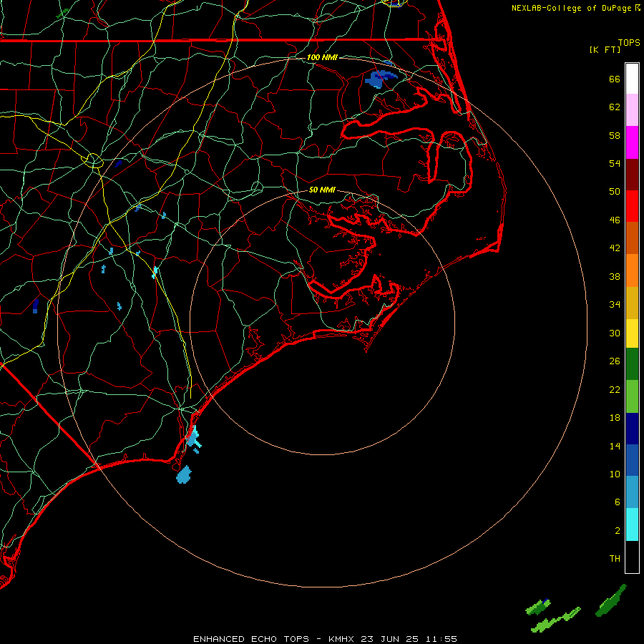The image size is (644, 644).
Task: Click the "100 NMI" range ring label
Action: coord(322,57)
